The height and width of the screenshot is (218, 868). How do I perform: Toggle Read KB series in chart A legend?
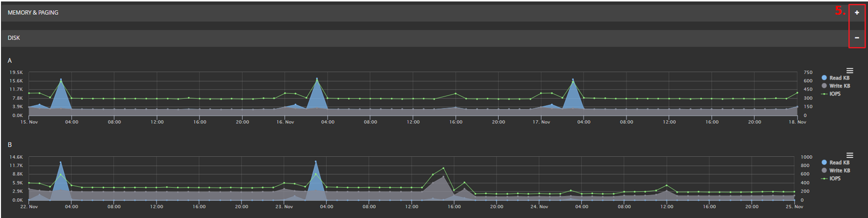pos(839,78)
